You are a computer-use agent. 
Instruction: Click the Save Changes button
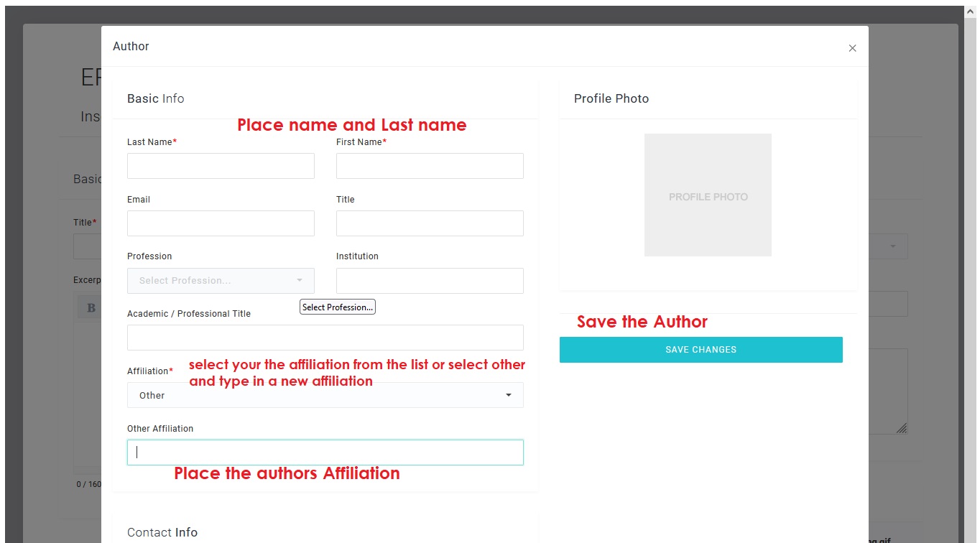701,350
